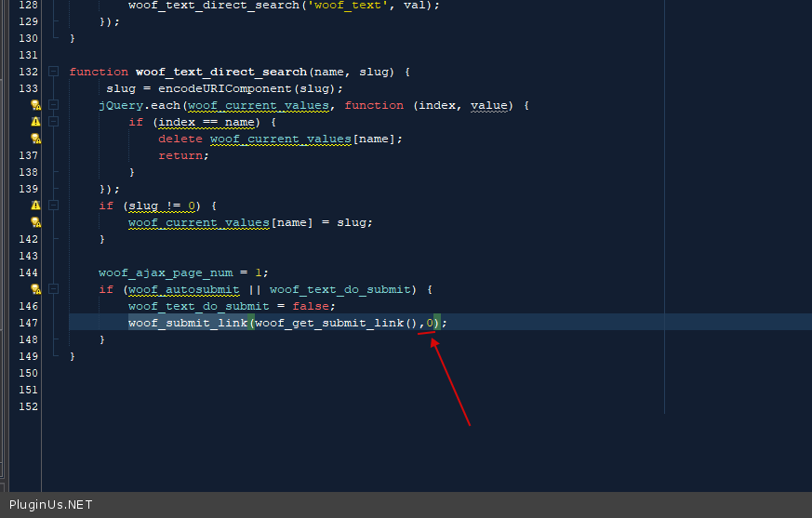Click 'woof_get_submit_link' on line 147
The image size is (812, 518).
pos(329,323)
